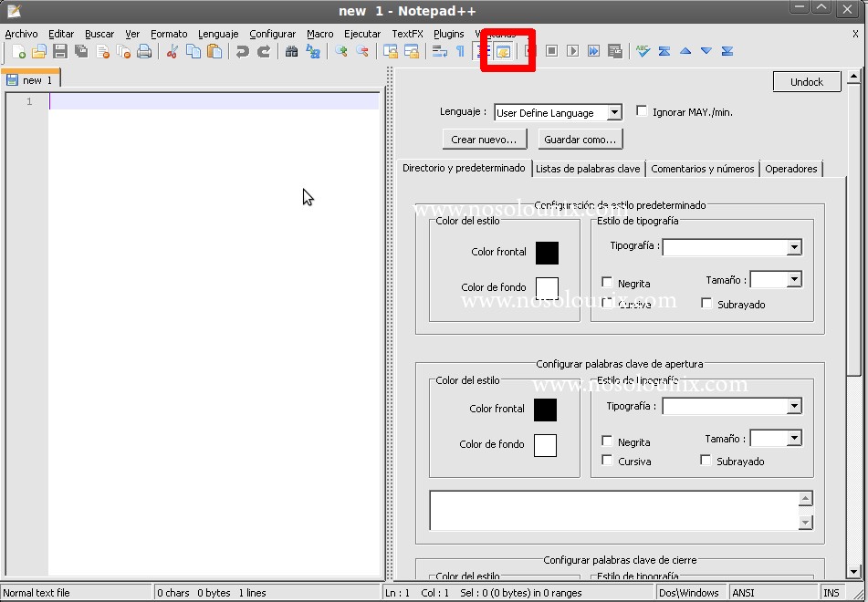Viewport: 868px width, 602px height.
Task: Open the Plugins menu
Action: [448, 34]
